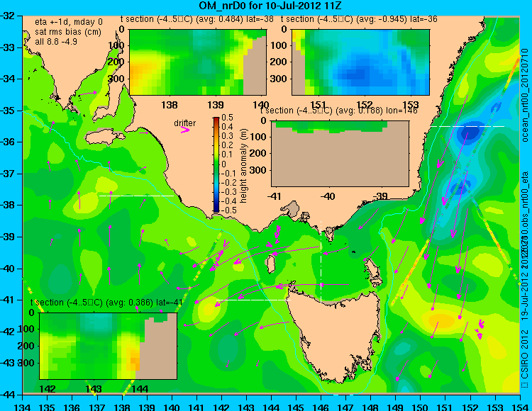Screen dimensions: 532x411
Task: Click the deep blue eddy near 152E
Action: click(x=470, y=132)
